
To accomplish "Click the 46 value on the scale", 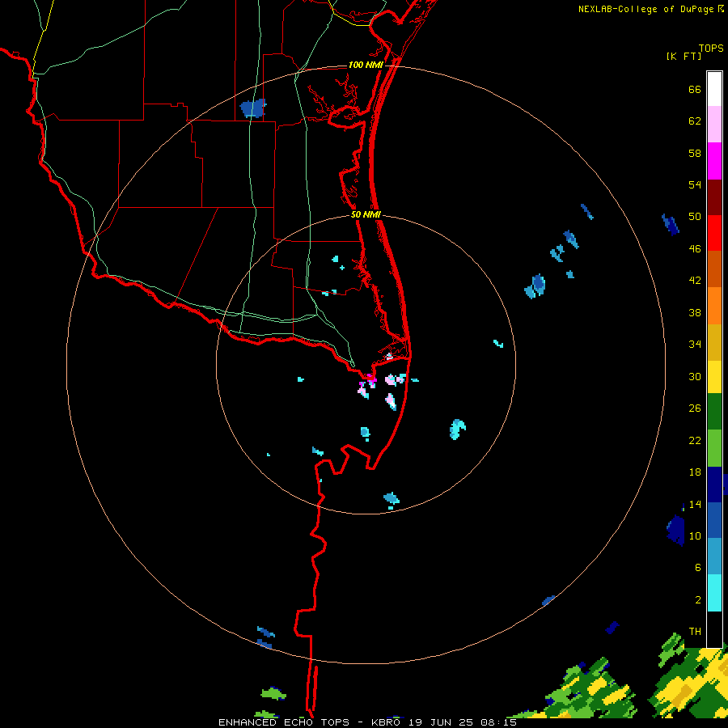I will [x=695, y=248].
